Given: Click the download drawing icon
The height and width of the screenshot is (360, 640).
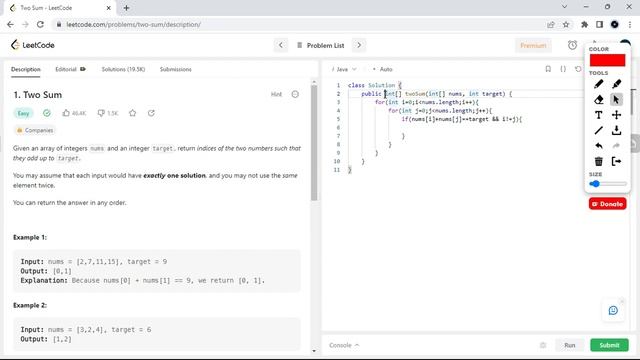Looking at the screenshot, I should [616, 131].
